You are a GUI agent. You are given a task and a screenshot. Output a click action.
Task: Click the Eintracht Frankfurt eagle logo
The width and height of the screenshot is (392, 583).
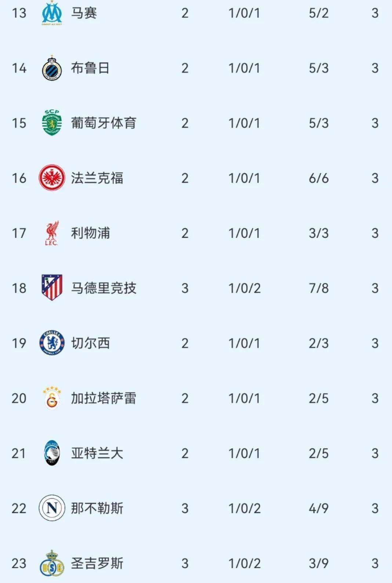52,178
